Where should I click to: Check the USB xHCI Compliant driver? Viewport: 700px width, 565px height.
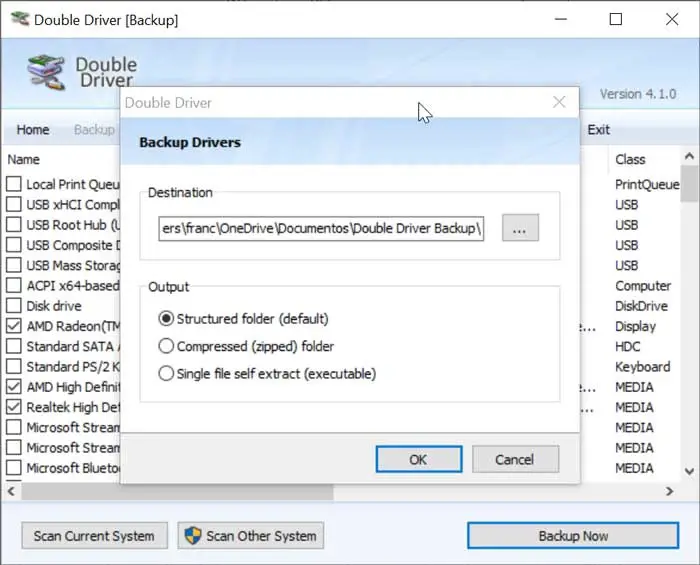[x=14, y=204]
